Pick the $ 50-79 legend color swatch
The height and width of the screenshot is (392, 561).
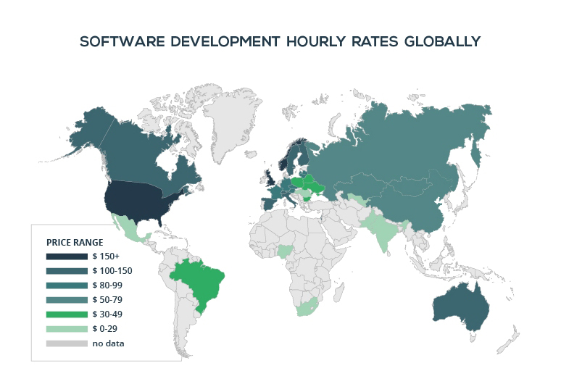66,300
